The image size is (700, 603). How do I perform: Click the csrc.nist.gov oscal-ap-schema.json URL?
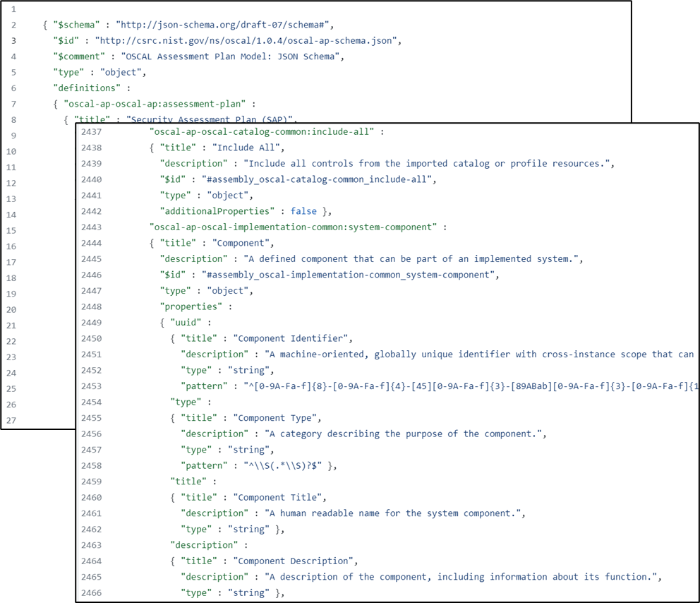pos(248,41)
